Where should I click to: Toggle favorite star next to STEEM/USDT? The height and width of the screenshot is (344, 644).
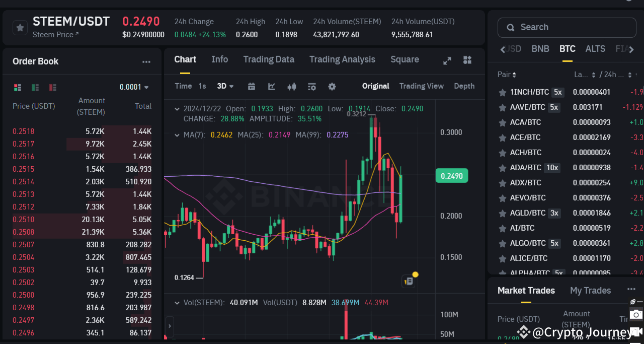pos(20,27)
